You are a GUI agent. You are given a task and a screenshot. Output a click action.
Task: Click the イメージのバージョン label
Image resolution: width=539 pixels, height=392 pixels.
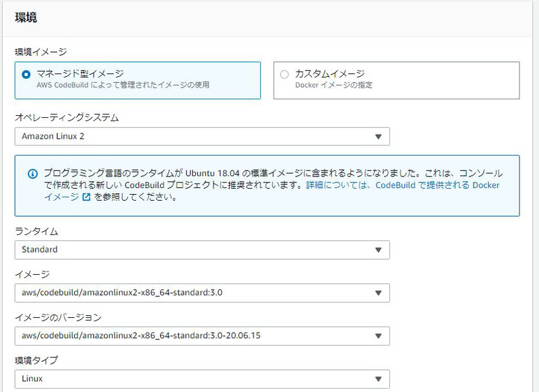(x=58, y=317)
